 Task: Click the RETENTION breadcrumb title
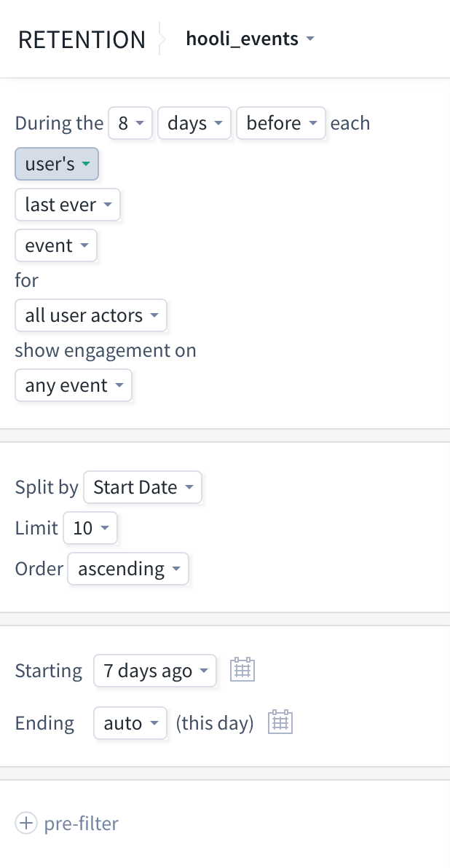click(82, 39)
